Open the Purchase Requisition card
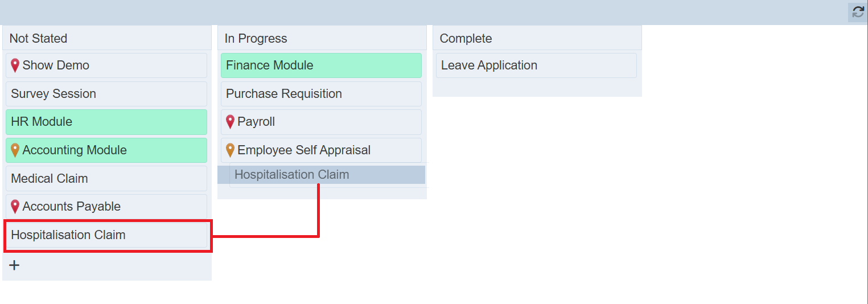Screen dimensions: 868x304 tap(284, 94)
